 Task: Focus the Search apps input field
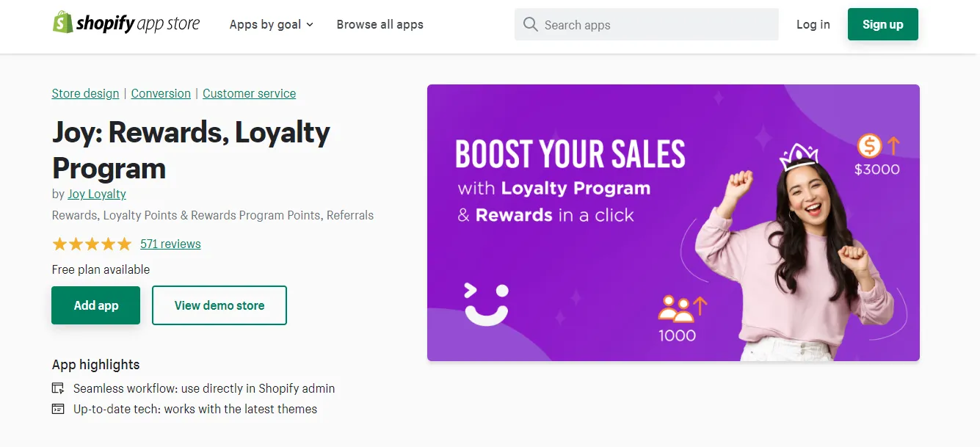coord(646,24)
